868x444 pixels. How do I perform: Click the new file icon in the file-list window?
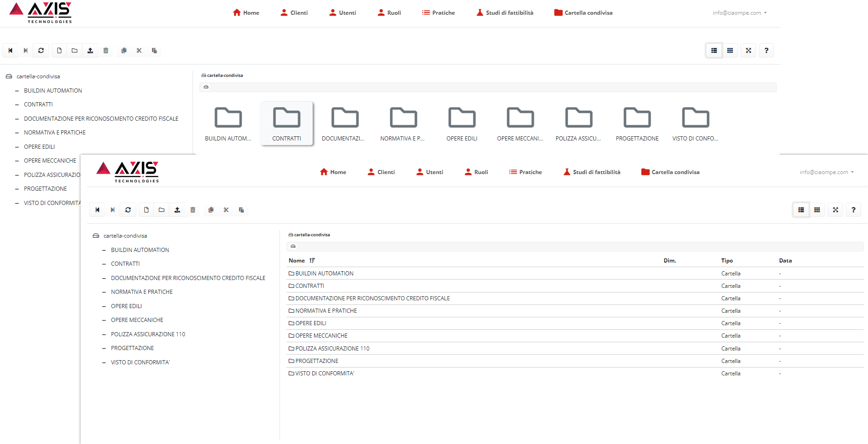146,210
